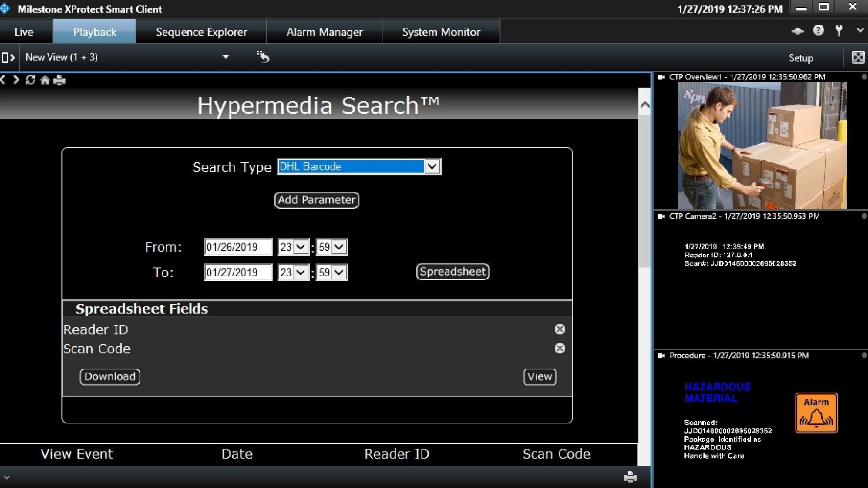Click the Scan# text in CTP Camera2 tile
868x488 pixels.
(x=741, y=263)
